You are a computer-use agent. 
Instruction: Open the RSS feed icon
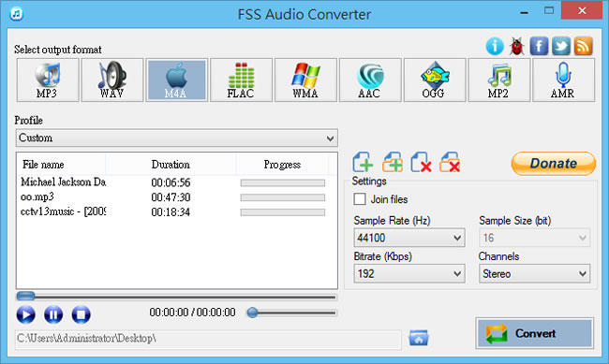[583, 47]
